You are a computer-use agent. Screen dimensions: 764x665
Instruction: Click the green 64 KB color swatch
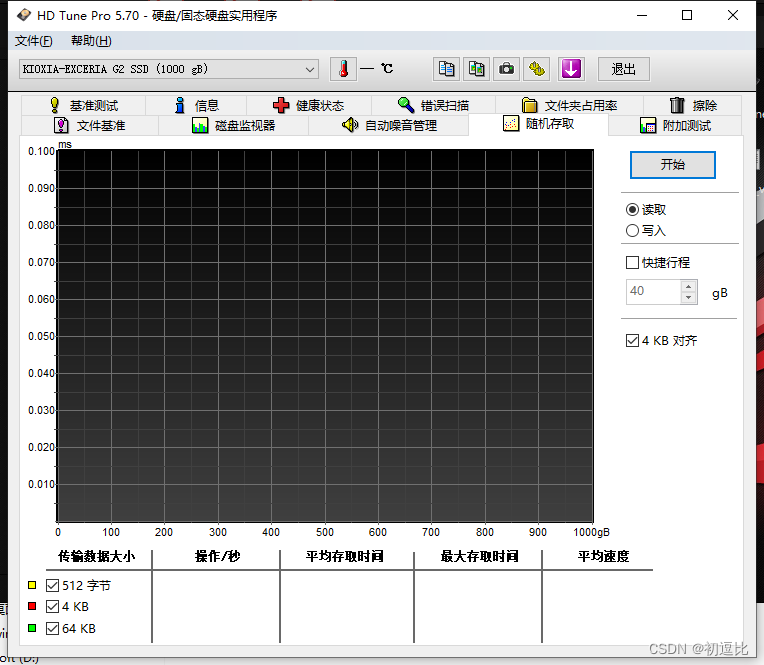click(x=32, y=628)
